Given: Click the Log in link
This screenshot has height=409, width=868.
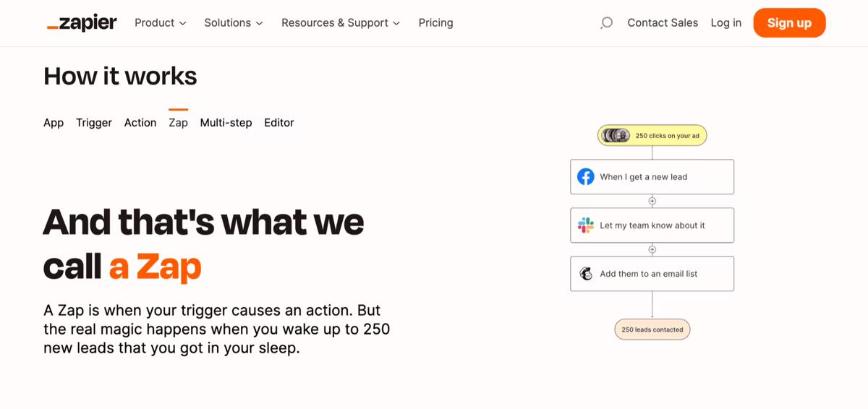Looking at the screenshot, I should (x=726, y=23).
